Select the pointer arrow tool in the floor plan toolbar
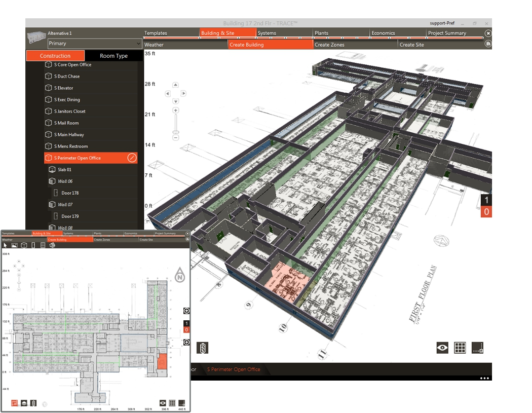 tap(5, 245)
